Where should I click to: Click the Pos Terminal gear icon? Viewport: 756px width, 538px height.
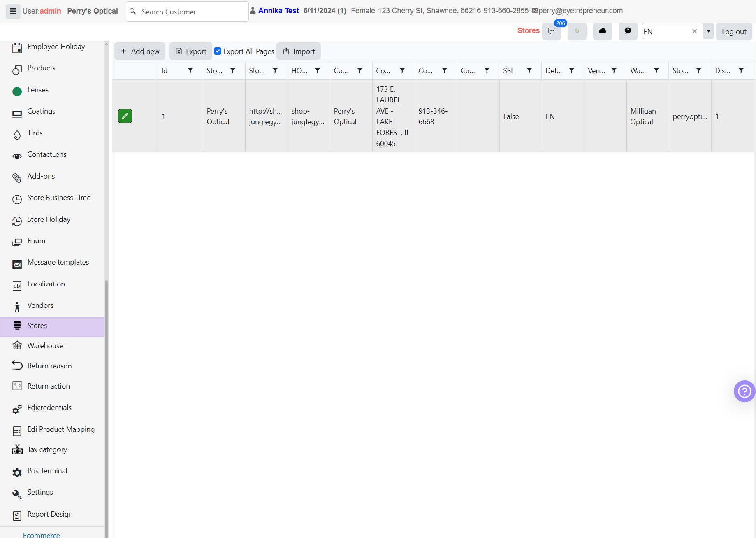pos(17,473)
